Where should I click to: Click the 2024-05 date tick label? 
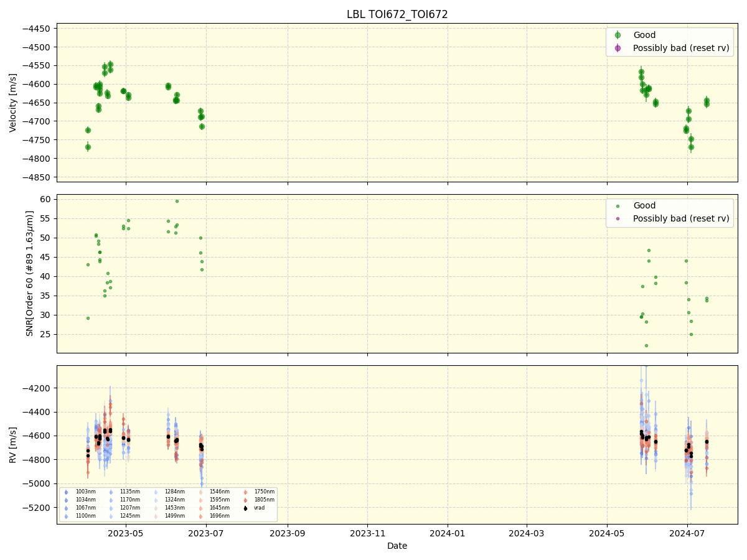pos(607,533)
